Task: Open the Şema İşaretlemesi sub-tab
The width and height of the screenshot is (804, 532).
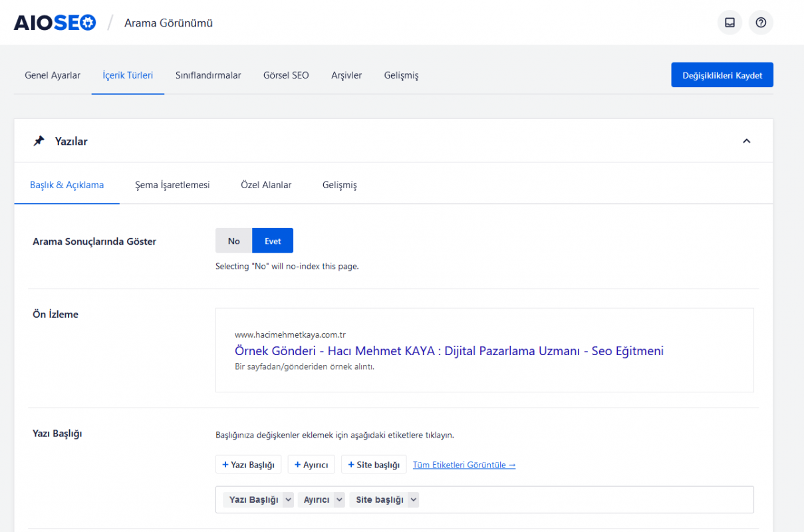Action: (172, 185)
